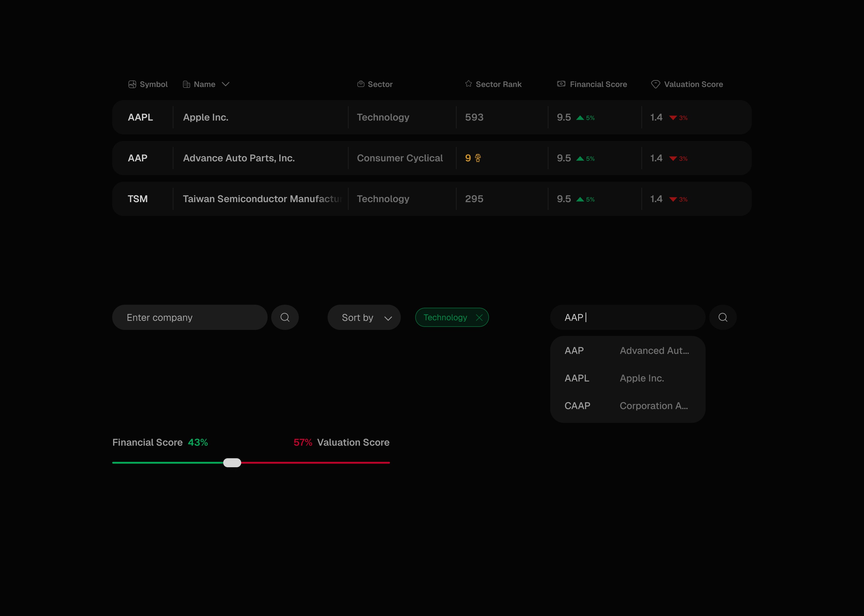Image resolution: width=864 pixels, height=616 pixels.
Task: Click trophy icon in AAP sector rank
Action: click(478, 158)
